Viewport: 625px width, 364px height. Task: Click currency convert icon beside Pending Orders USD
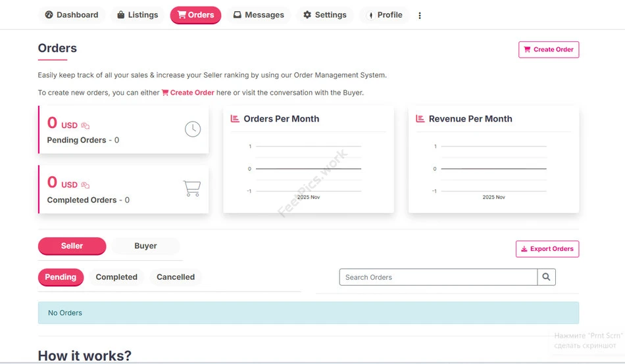click(x=86, y=125)
